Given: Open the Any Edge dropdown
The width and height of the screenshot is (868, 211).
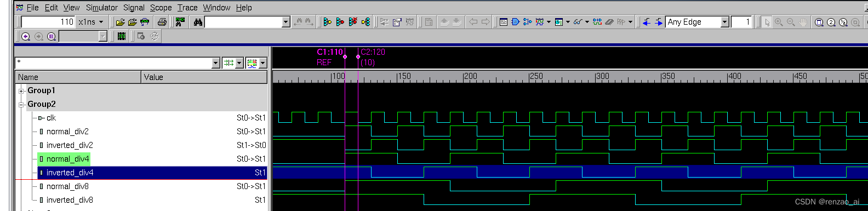Looking at the screenshot, I should click(x=724, y=22).
